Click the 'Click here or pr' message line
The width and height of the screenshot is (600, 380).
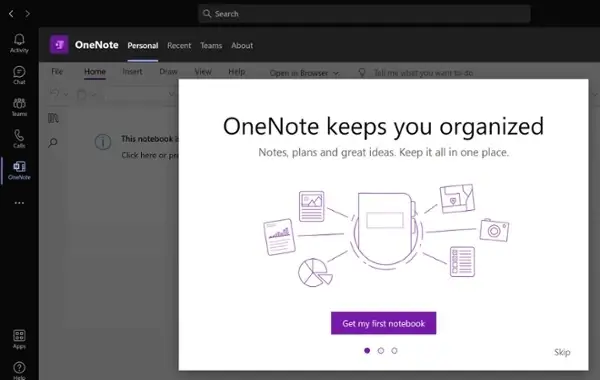(x=150, y=155)
